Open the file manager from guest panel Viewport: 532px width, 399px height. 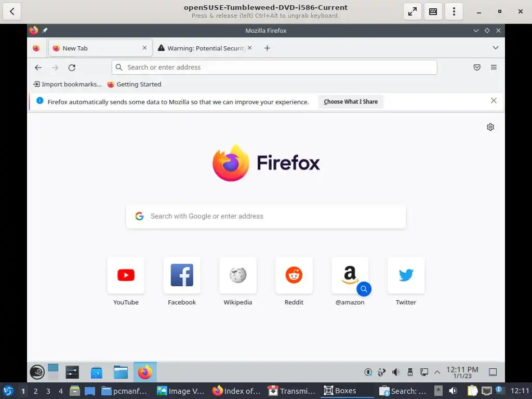click(121, 372)
